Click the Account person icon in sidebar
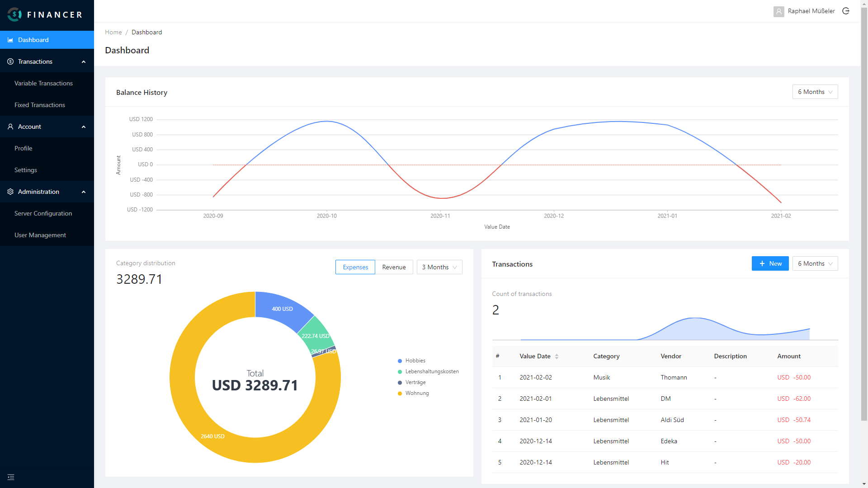Screen dimensions: 868x488 [10, 127]
